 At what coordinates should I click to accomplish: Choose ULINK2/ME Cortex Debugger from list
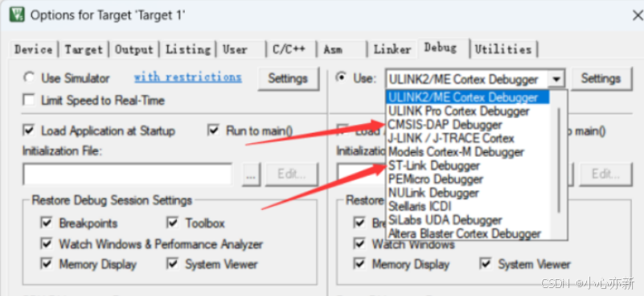(x=468, y=97)
